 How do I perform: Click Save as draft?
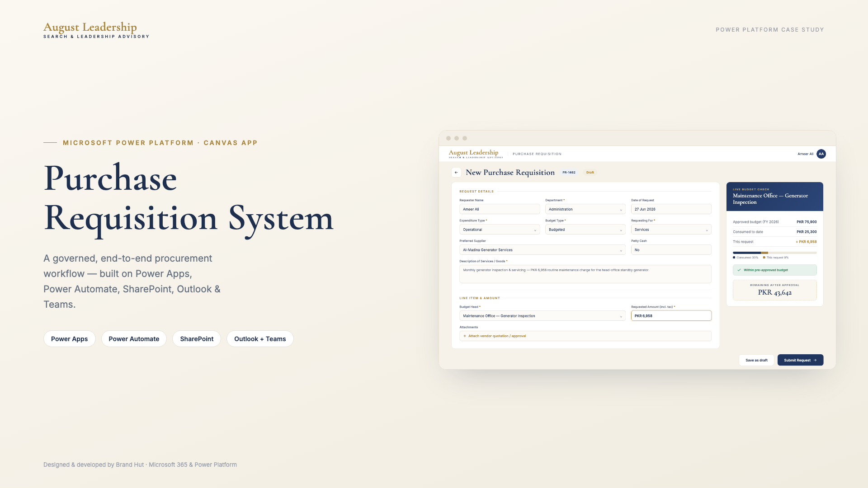[756, 360]
